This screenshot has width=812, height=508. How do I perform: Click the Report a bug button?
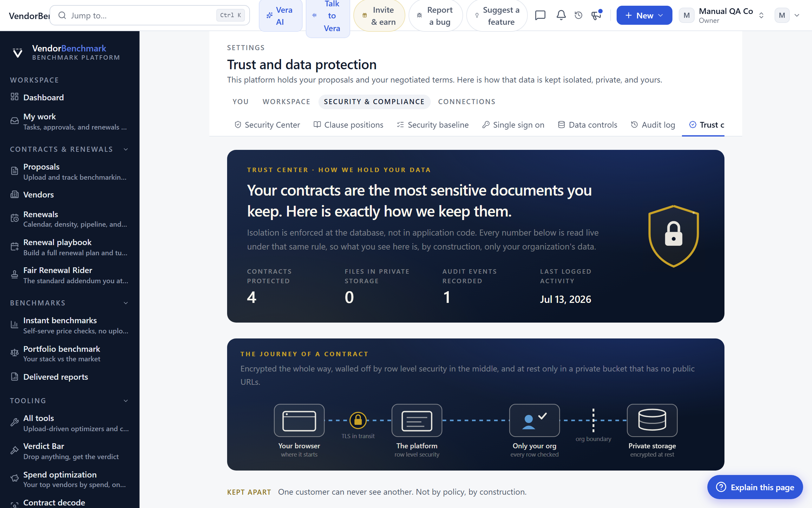(x=435, y=16)
